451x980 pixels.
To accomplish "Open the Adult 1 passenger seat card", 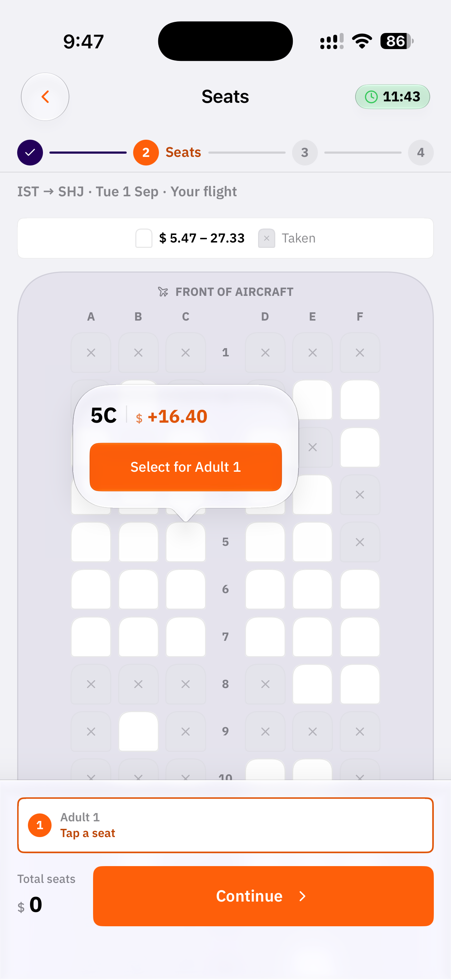I will pyautogui.click(x=225, y=825).
